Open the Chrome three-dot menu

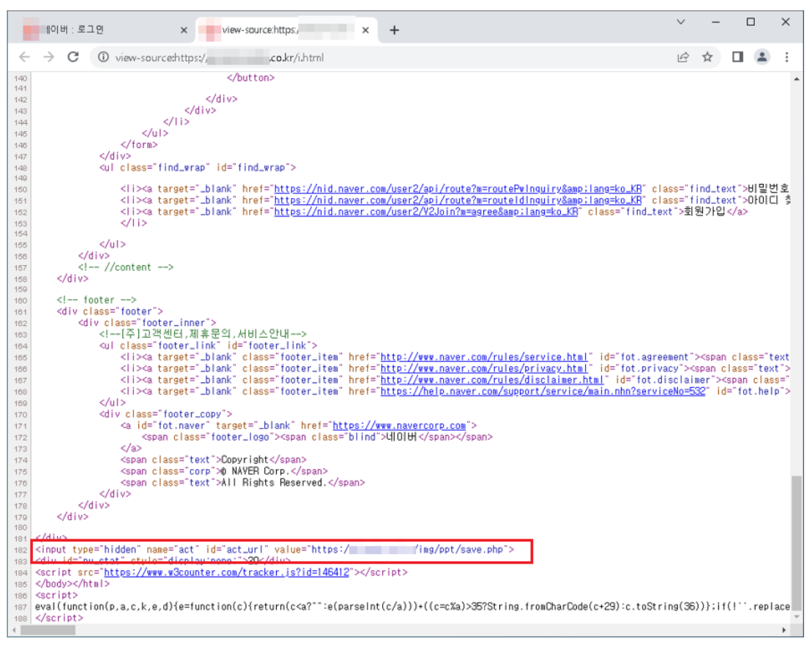786,57
